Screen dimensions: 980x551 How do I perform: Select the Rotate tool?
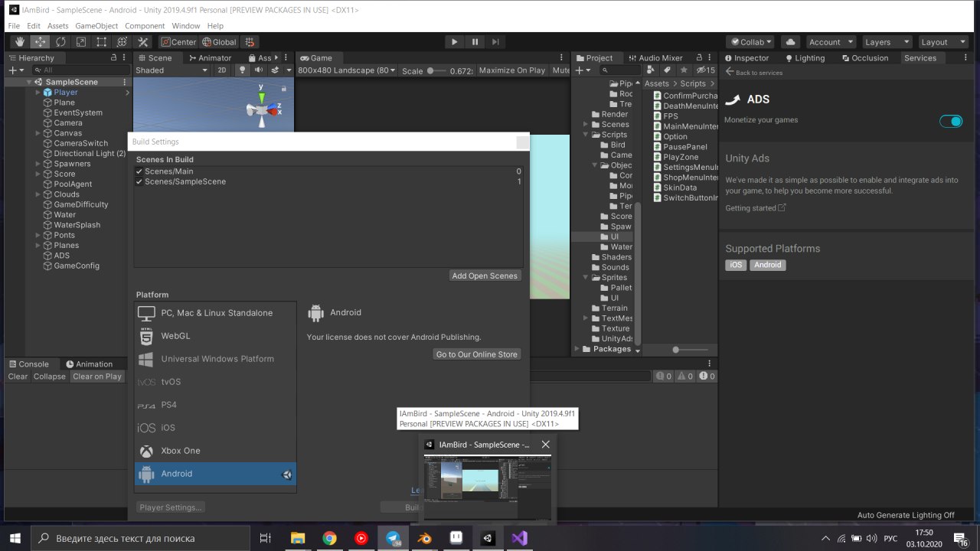point(60,42)
